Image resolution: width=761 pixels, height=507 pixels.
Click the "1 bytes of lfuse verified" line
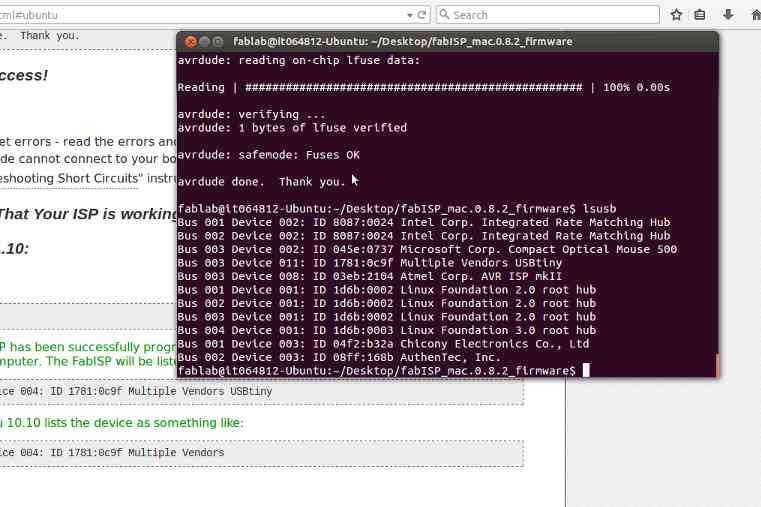point(292,128)
